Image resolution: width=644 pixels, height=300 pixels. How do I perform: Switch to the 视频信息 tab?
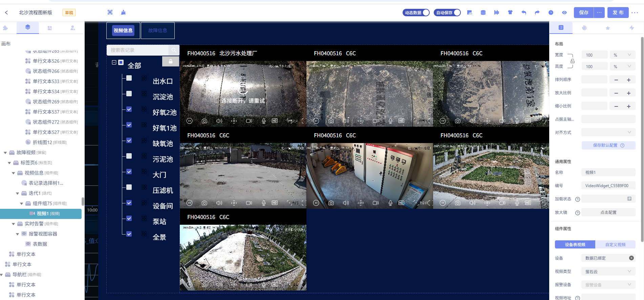click(x=123, y=31)
